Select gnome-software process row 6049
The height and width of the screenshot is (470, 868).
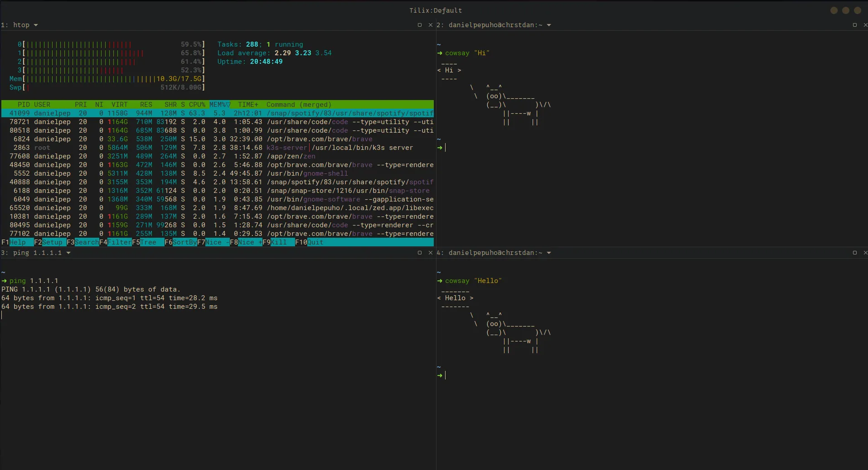(x=218, y=199)
